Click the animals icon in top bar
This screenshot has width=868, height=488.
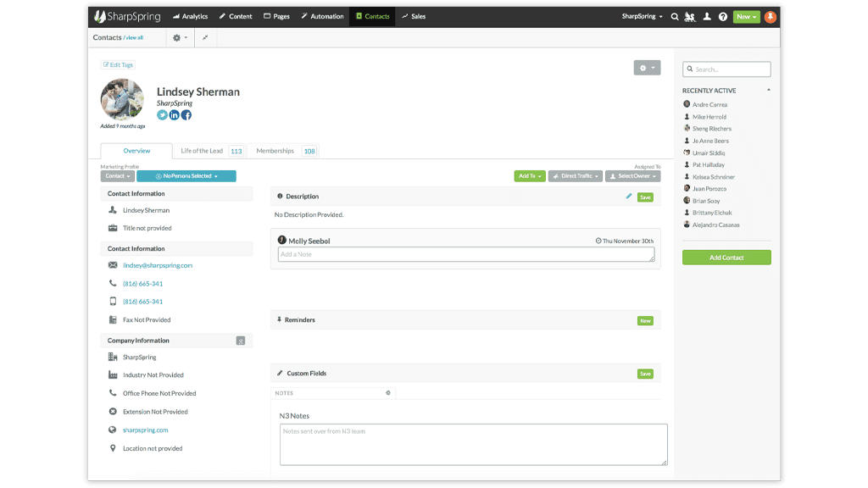pos(690,17)
